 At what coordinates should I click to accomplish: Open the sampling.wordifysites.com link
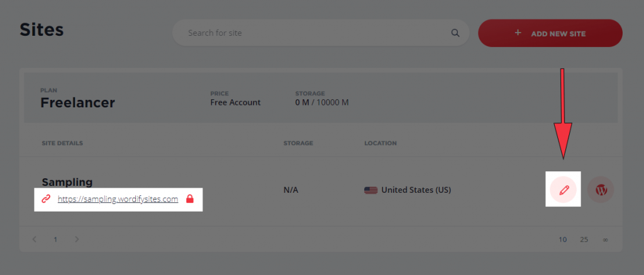[118, 199]
